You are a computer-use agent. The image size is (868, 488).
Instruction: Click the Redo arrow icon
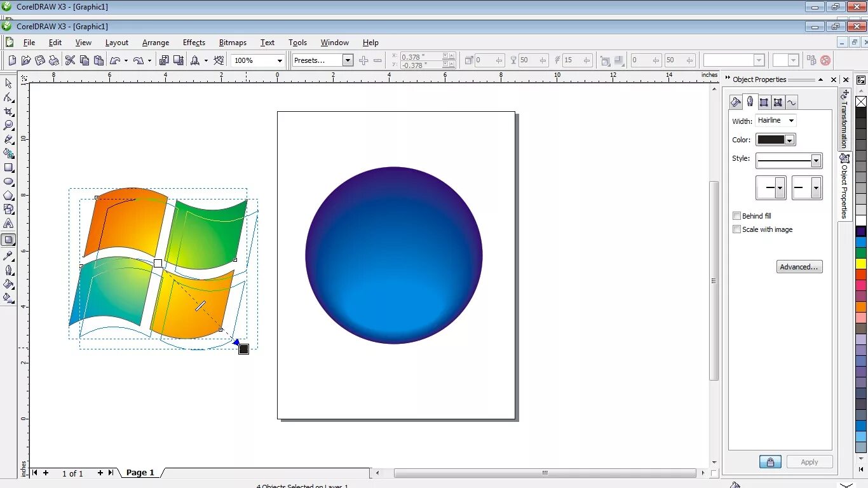point(138,60)
